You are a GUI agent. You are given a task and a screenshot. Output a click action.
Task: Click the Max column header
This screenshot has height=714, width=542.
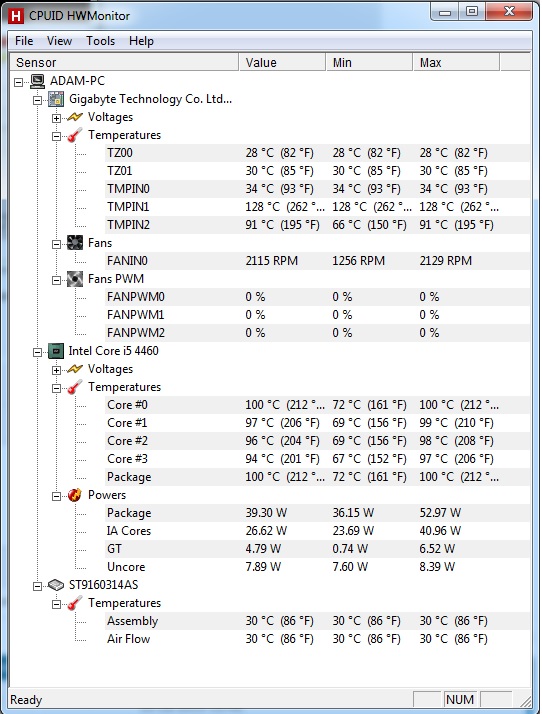click(456, 62)
